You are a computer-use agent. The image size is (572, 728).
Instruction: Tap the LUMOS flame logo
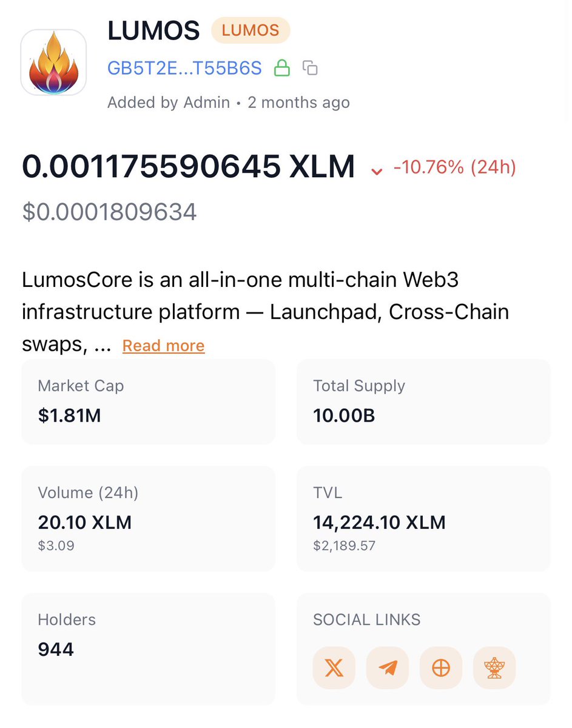coord(53,62)
